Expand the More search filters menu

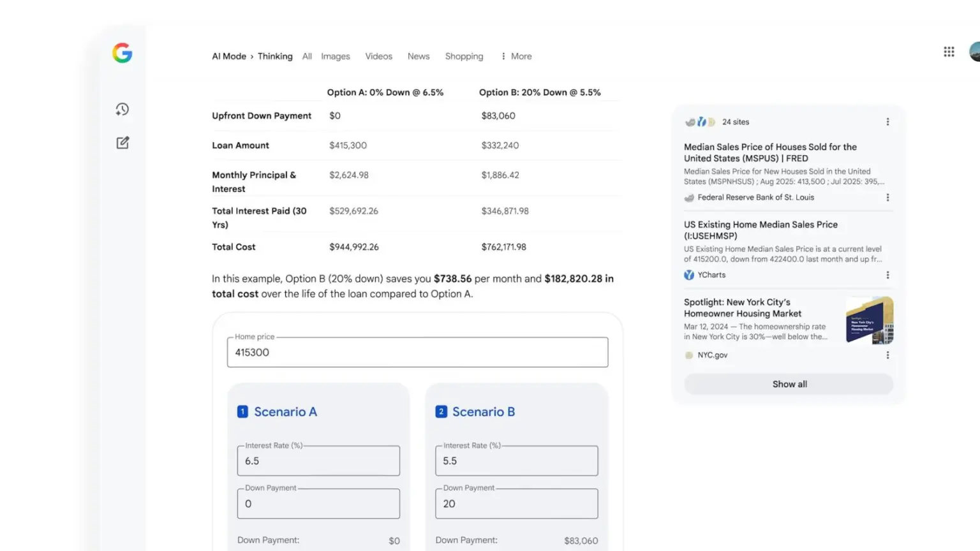(x=516, y=56)
